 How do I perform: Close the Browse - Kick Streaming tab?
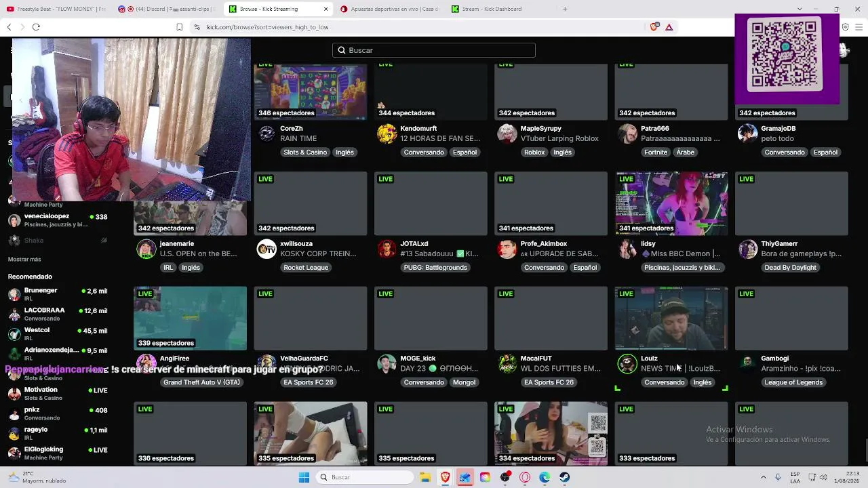tap(325, 9)
